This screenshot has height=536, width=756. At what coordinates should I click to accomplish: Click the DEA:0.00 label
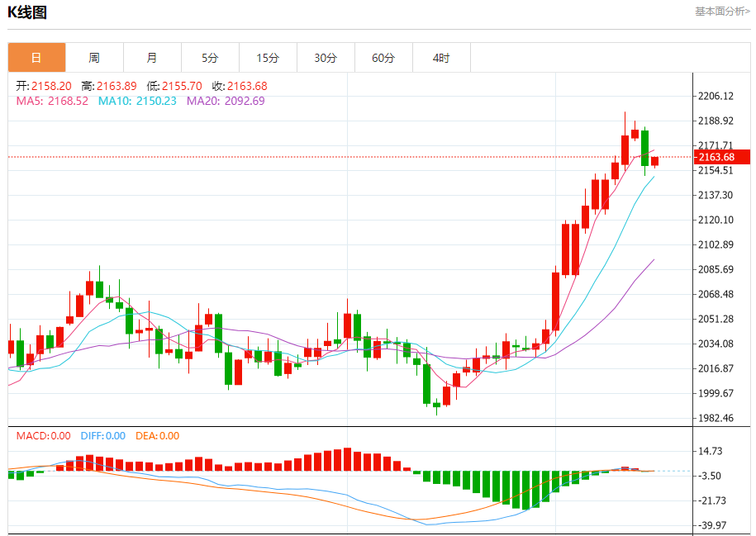(157, 436)
